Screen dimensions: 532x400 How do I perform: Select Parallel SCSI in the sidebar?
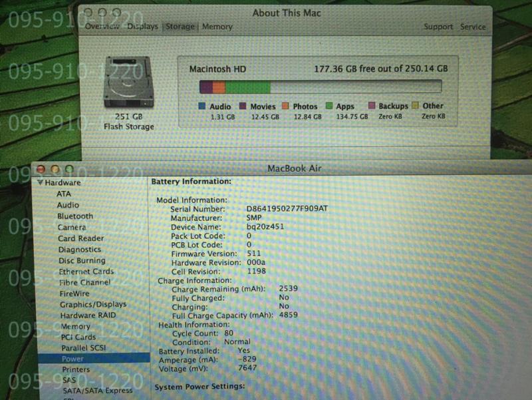pos(84,348)
